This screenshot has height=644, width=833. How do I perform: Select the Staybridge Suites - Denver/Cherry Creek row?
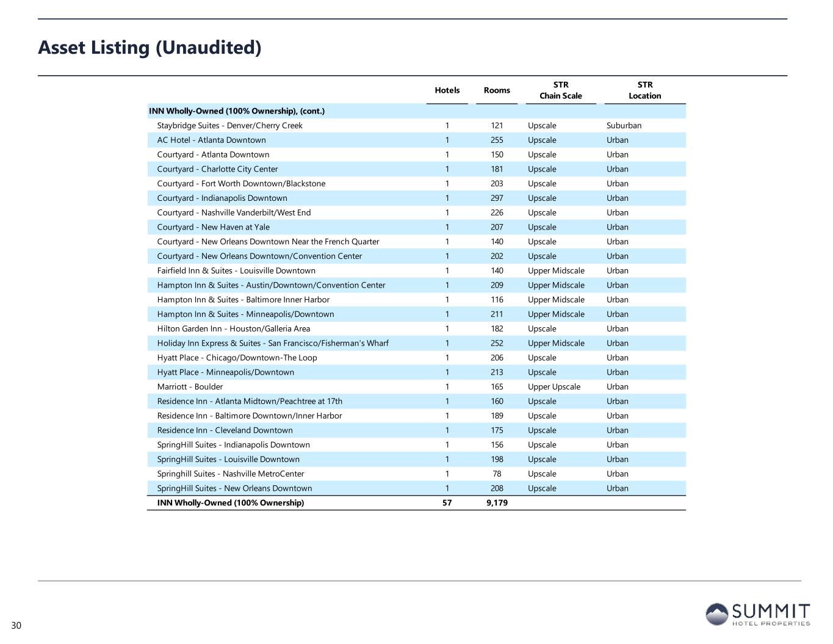coord(229,126)
